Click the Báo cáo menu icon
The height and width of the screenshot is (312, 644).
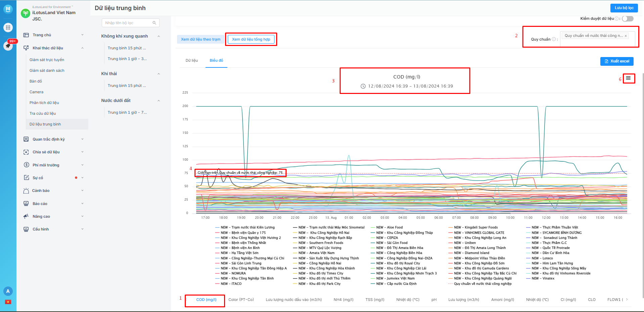tap(26, 204)
